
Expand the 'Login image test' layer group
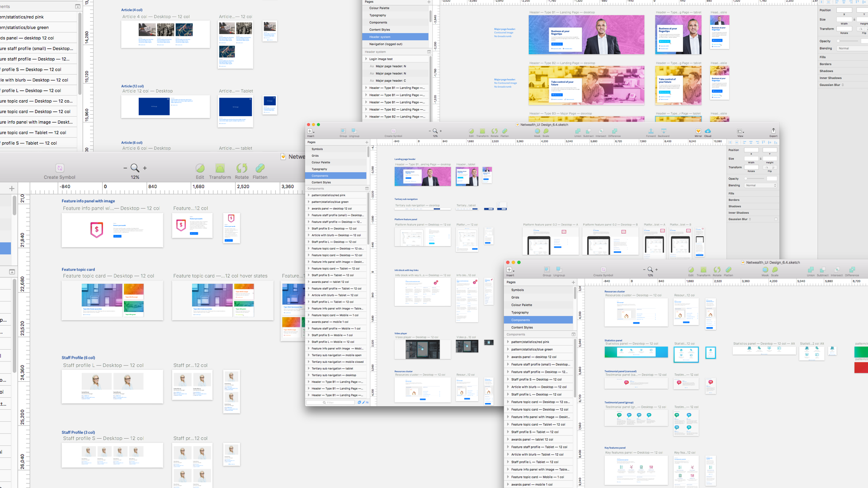[x=366, y=59]
